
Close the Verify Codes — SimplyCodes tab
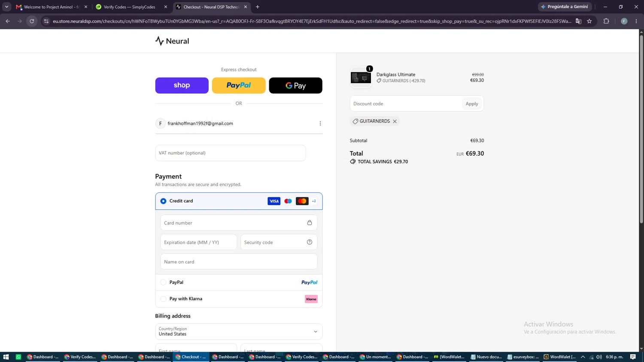tap(166, 7)
